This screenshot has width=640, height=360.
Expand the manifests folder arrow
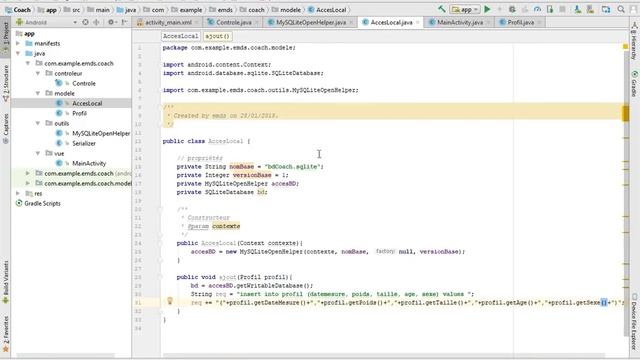pos(18,43)
